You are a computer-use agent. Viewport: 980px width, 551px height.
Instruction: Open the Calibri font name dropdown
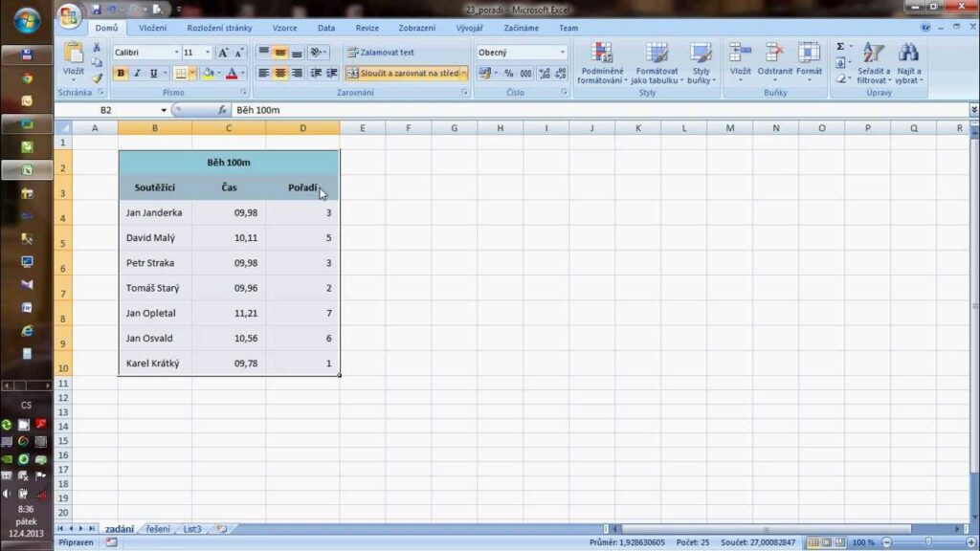click(145, 53)
